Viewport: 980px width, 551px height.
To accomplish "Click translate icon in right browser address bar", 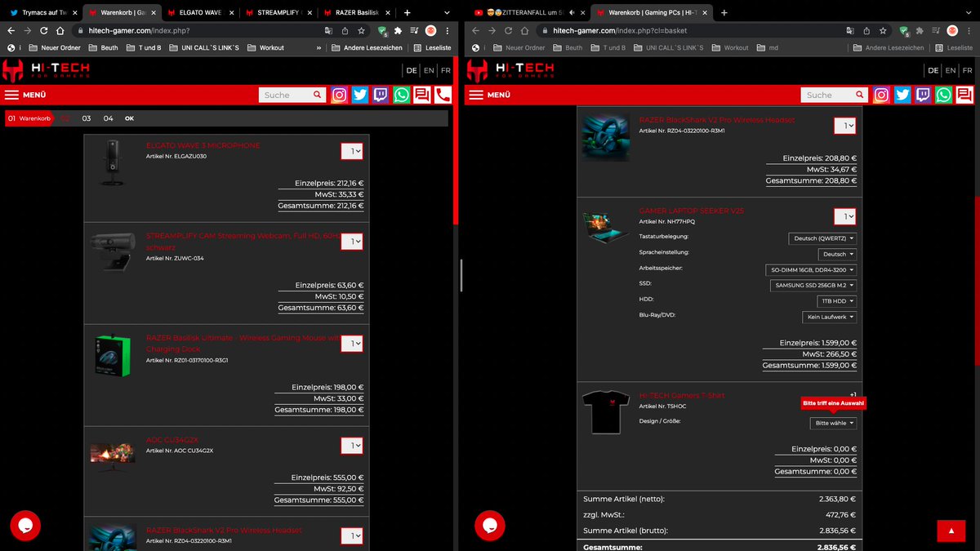I will coord(850,30).
